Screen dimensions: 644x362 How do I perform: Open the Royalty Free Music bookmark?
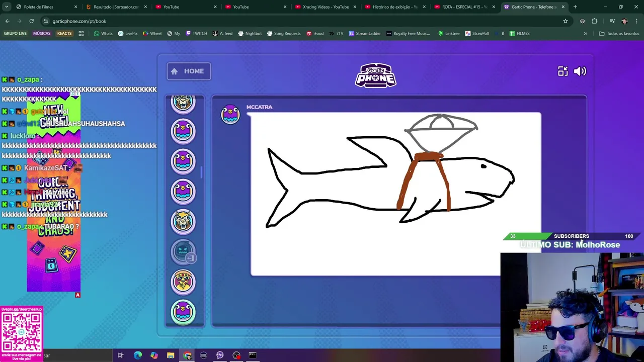408,34
